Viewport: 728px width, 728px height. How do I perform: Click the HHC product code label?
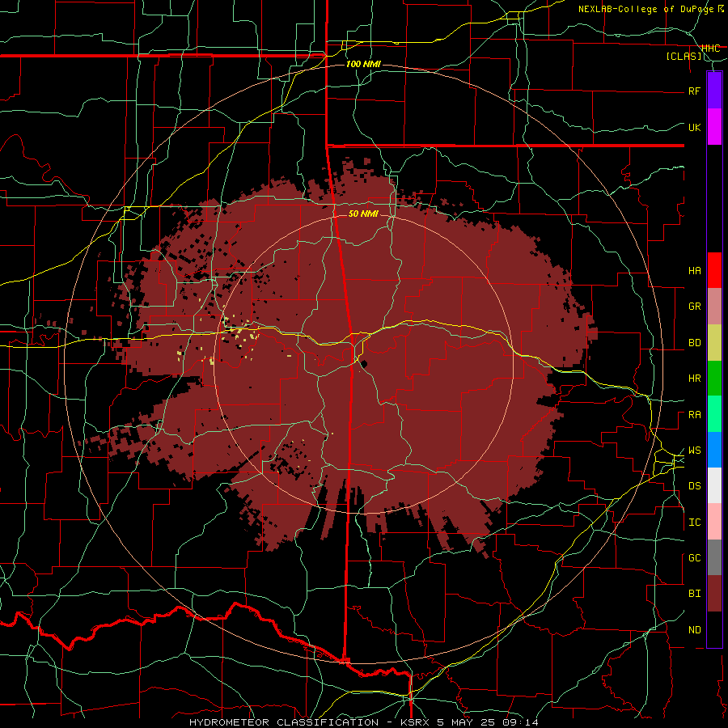(711, 48)
